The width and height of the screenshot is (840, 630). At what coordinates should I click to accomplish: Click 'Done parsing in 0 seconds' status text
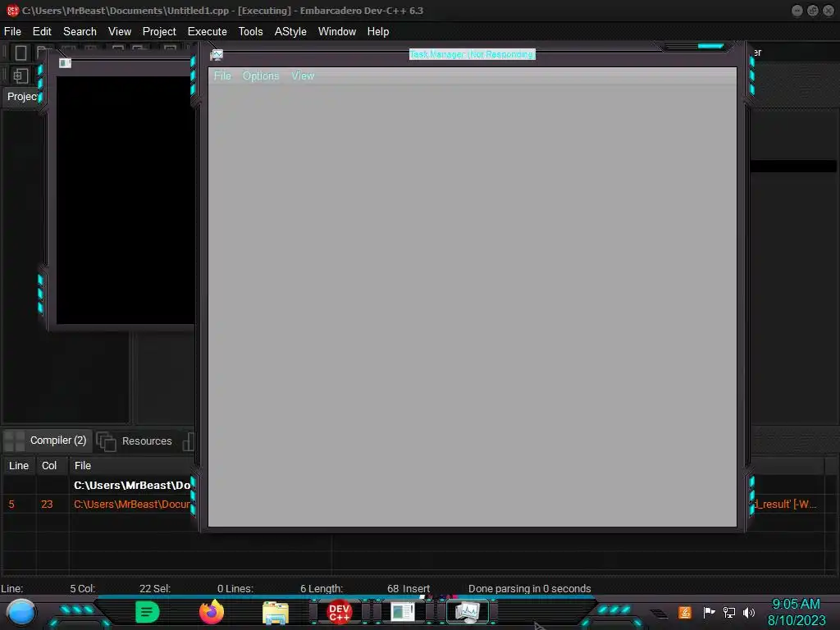pos(529,588)
